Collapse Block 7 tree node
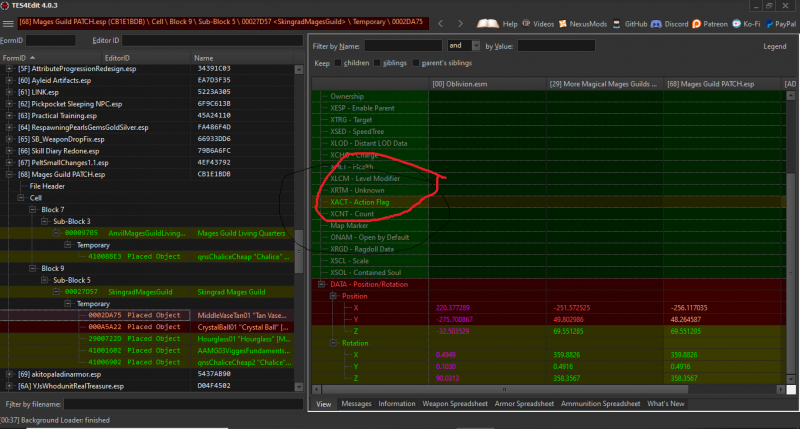The width and height of the screenshot is (800, 429). 33,210
